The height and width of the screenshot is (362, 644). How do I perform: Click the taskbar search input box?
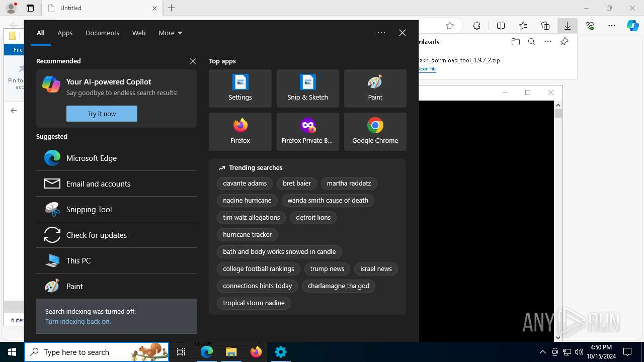point(97,352)
